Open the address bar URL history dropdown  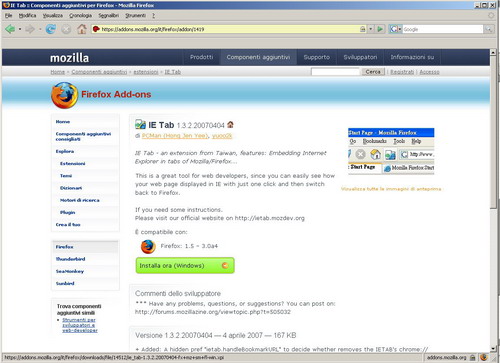pos(371,29)
